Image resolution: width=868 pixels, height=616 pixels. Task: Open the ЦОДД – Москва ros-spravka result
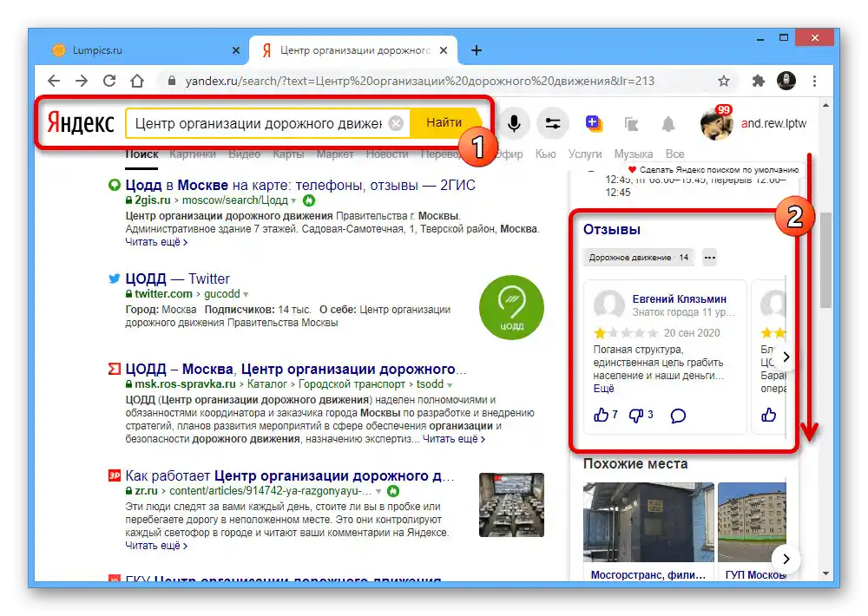296,369
